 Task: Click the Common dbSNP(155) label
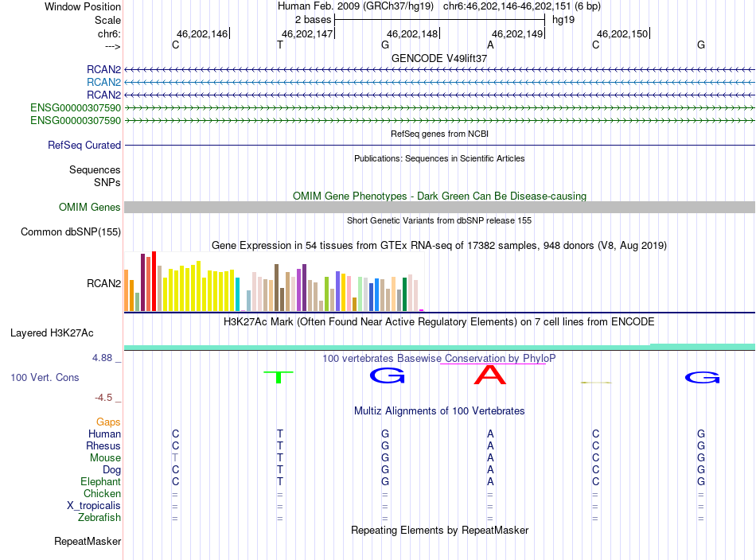pyautogui.click(x=70, y=231)
